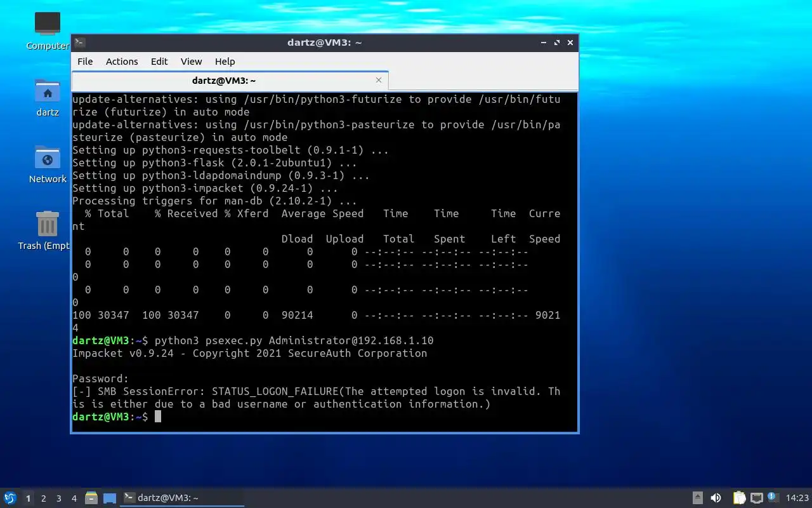Open the Help menu in terminal

pos(225,62)
